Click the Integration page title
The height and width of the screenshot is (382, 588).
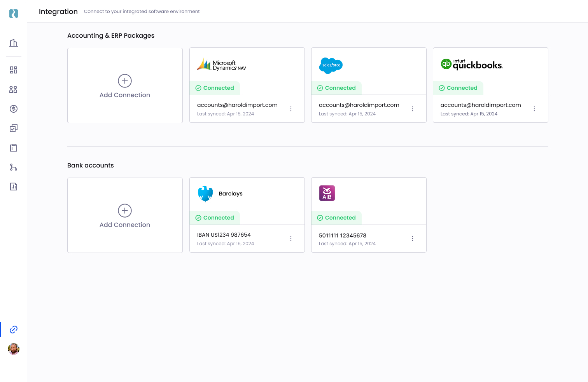click(58, 12)
